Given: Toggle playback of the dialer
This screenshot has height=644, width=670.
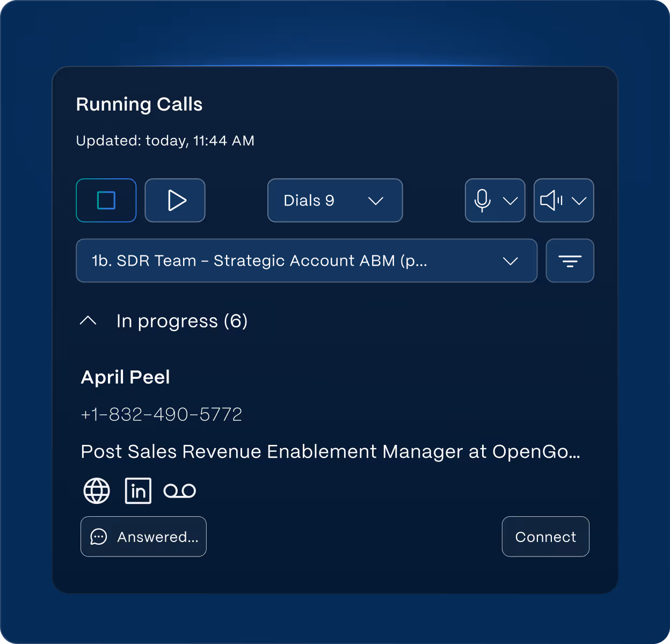Looking at the screenshot, I should point(174,200).
